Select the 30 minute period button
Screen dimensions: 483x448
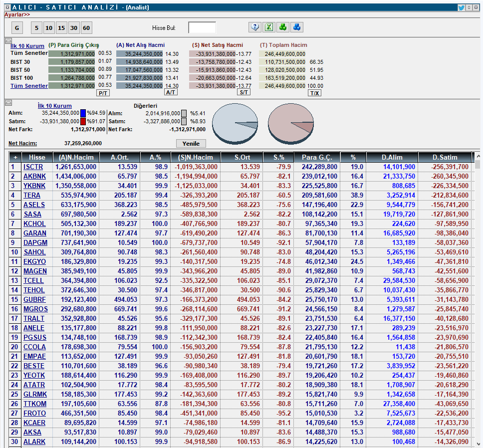(74, 28)
